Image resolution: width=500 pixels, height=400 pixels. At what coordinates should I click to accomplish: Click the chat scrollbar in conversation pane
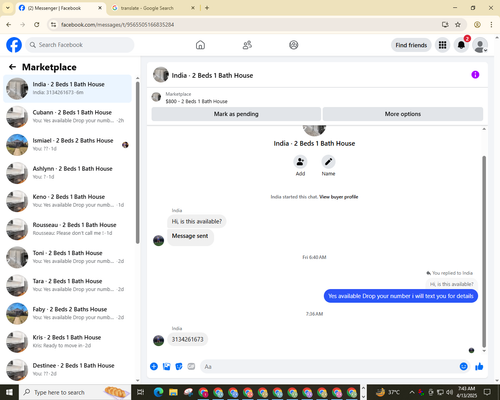click(x=484, y=252)
